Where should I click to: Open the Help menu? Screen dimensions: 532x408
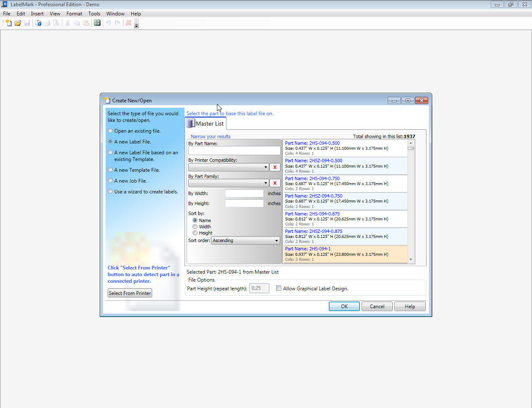136,14
